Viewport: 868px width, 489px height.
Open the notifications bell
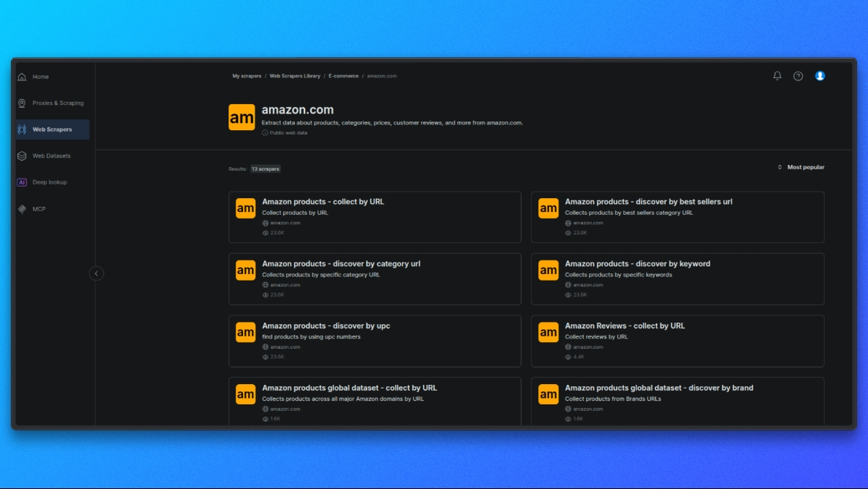(x=777, y=76)
